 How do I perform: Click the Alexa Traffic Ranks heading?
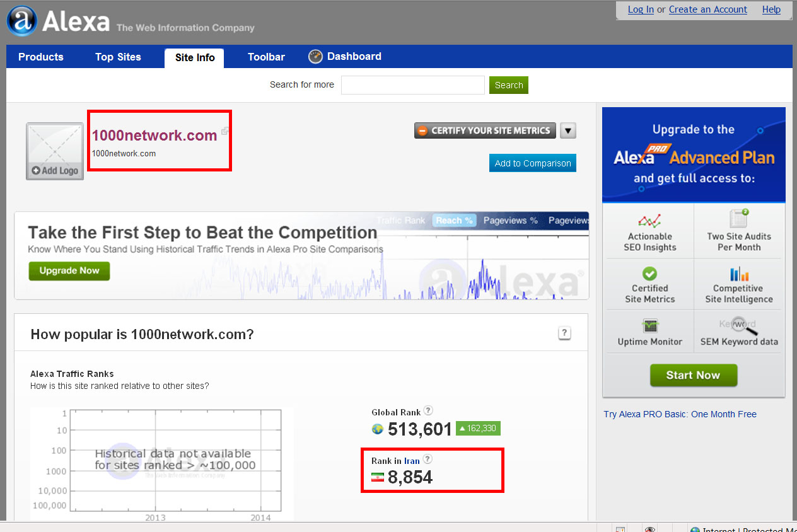72,374
